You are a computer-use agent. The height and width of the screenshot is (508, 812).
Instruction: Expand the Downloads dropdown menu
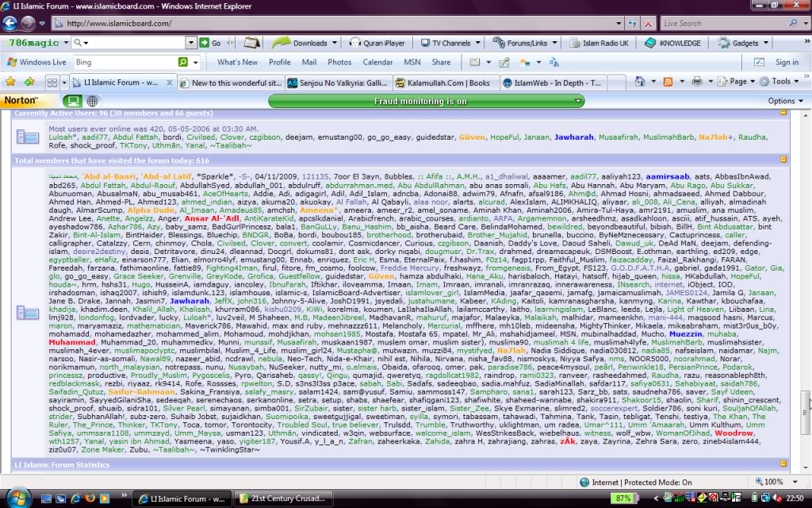pyautogui.click(x=335, y=43)
